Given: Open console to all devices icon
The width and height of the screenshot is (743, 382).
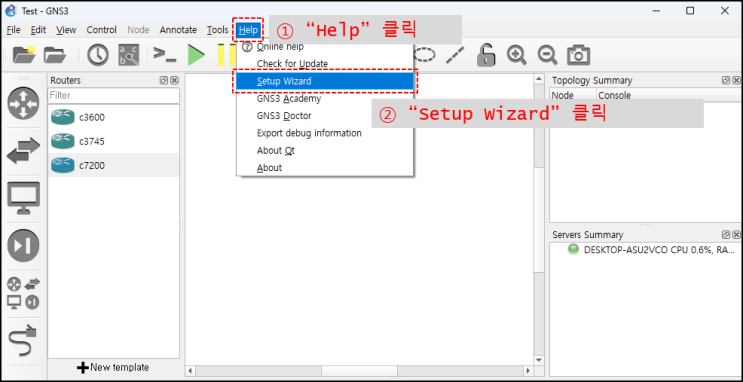Looking at the screenshot, I should click(x=164, y=55).
